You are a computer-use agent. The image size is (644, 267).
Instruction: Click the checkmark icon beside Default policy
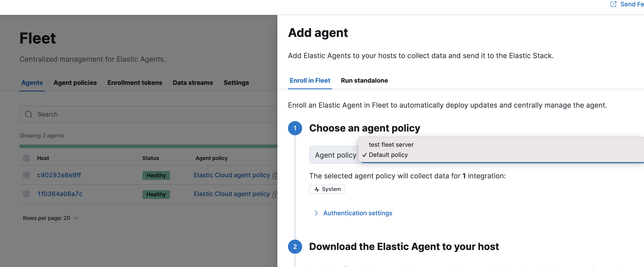364,155
